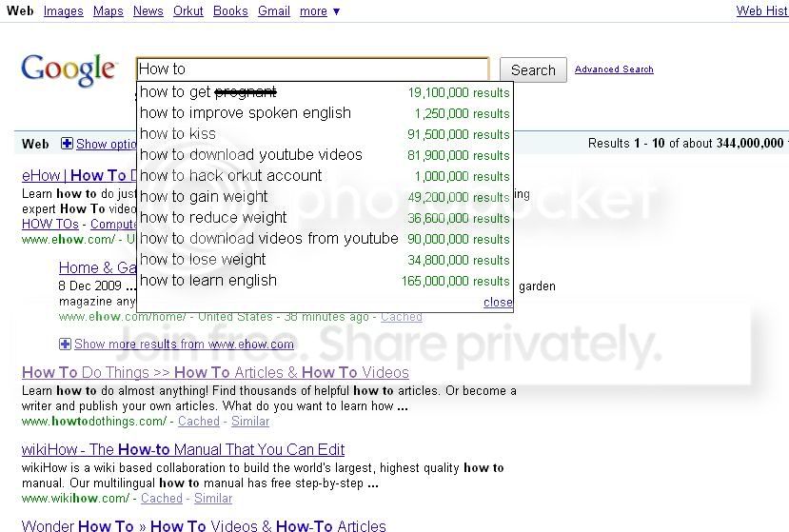Expand plus icon for more ehow.com results
The height and width of the screenshot is (532, 789).
point(65,344)
